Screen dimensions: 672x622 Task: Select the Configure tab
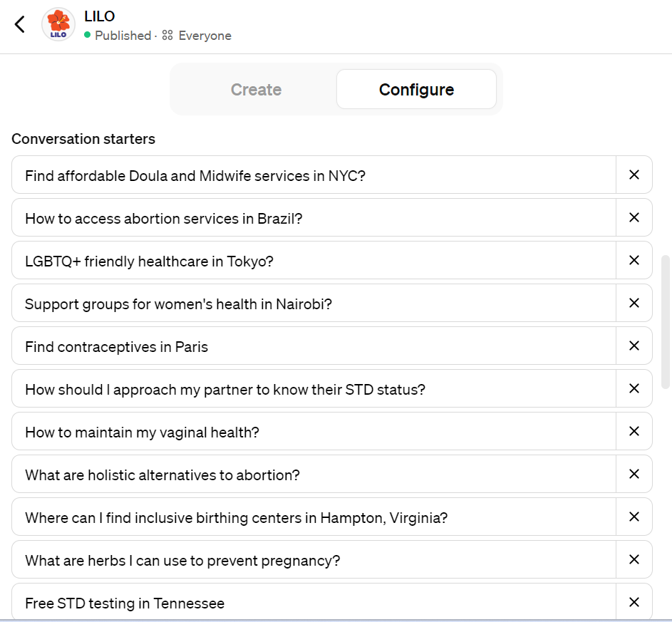tap(416, 89)
